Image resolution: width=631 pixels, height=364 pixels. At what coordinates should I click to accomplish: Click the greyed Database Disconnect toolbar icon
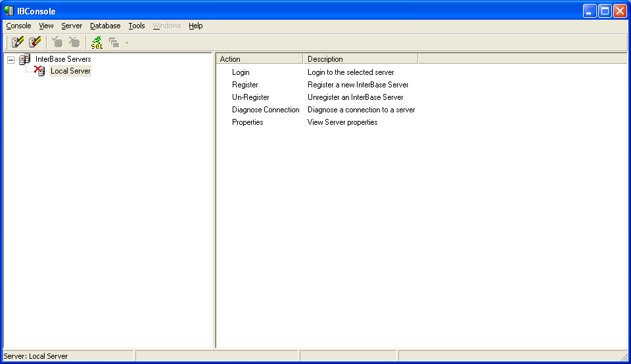(74, 42)
